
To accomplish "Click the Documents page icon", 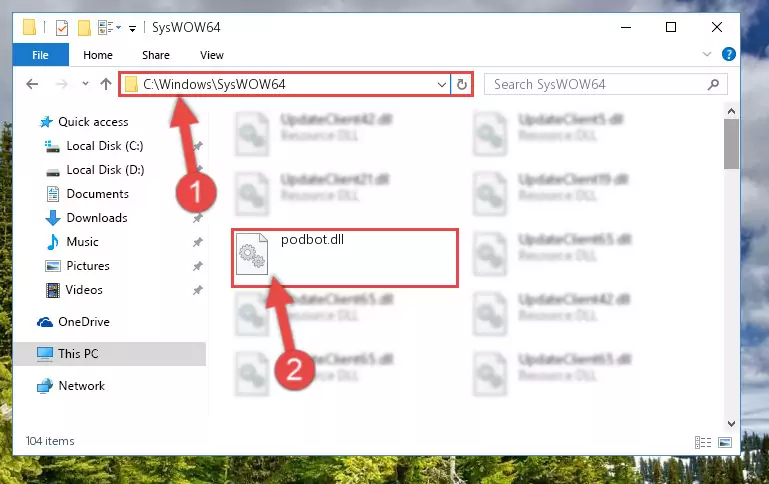I will tap(52, 194).
